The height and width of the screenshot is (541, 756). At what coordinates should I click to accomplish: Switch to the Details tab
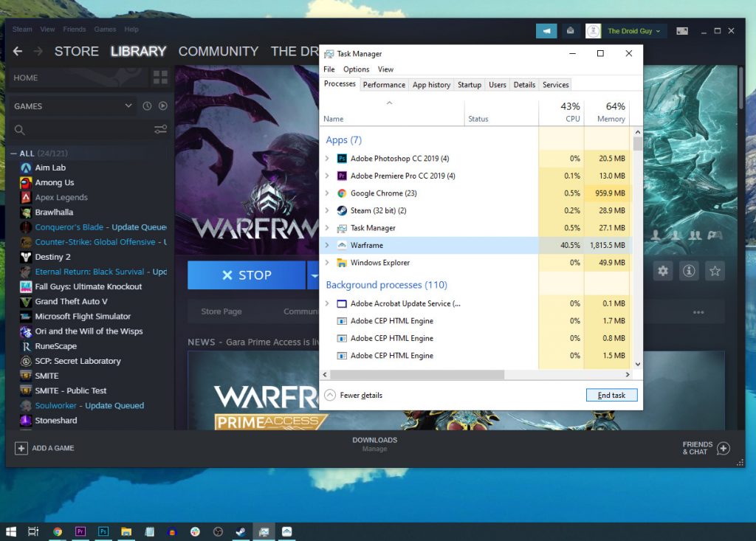524,84
